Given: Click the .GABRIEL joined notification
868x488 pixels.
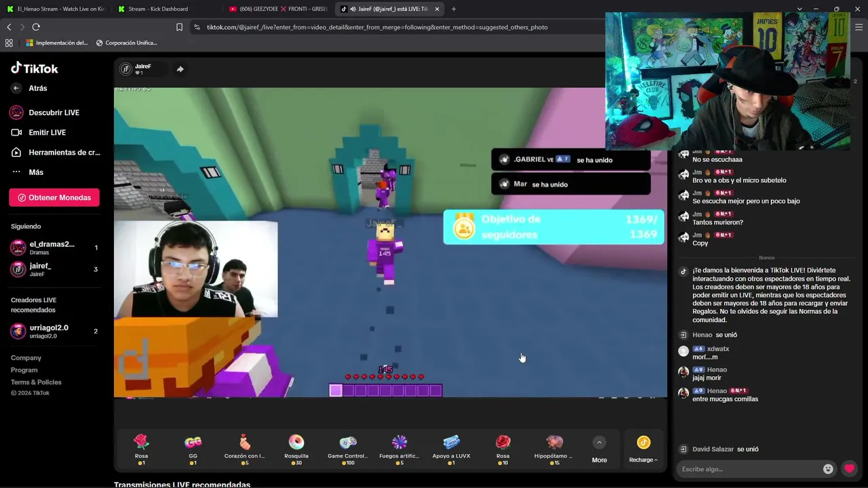Looking at the screenshot, I should click(x=570, y=160).
